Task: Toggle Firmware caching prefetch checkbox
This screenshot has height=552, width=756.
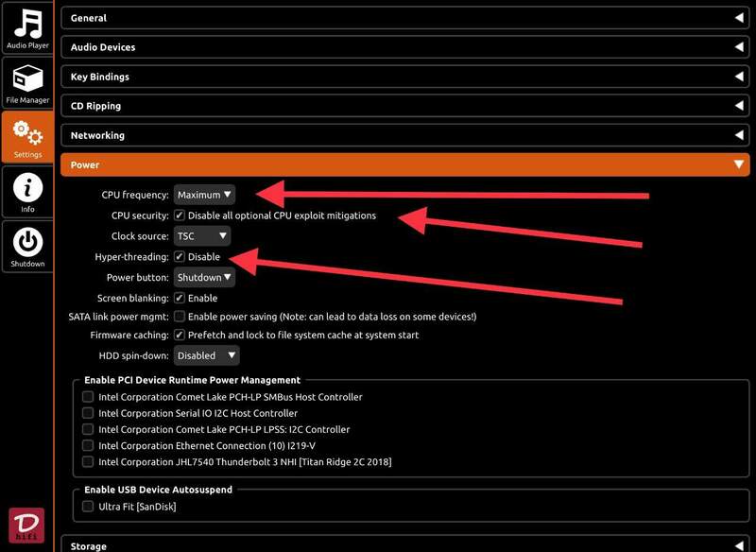Action: click(x=180, y=335)
